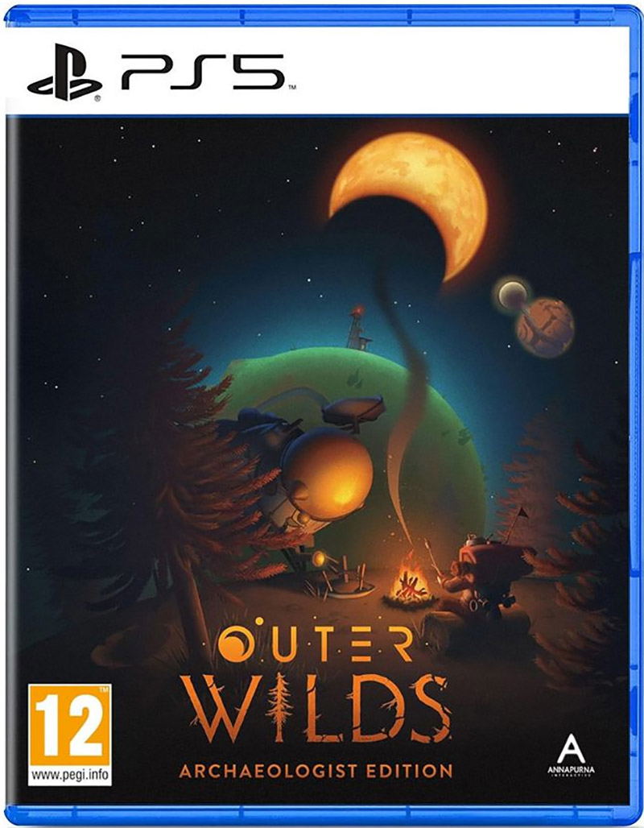The image size is (644, 828).
Task: Click the astronaut roasting a marshmallow
Action: click(x=485, y=573)
